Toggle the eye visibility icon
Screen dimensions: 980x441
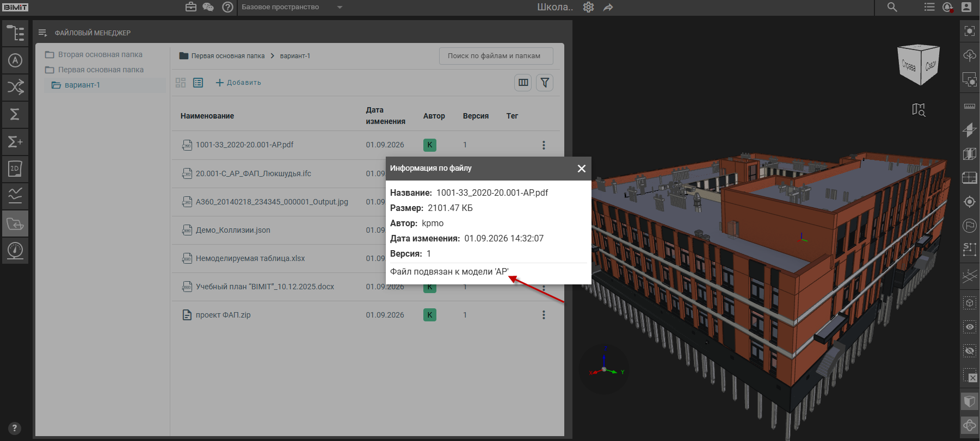(970, 327)
